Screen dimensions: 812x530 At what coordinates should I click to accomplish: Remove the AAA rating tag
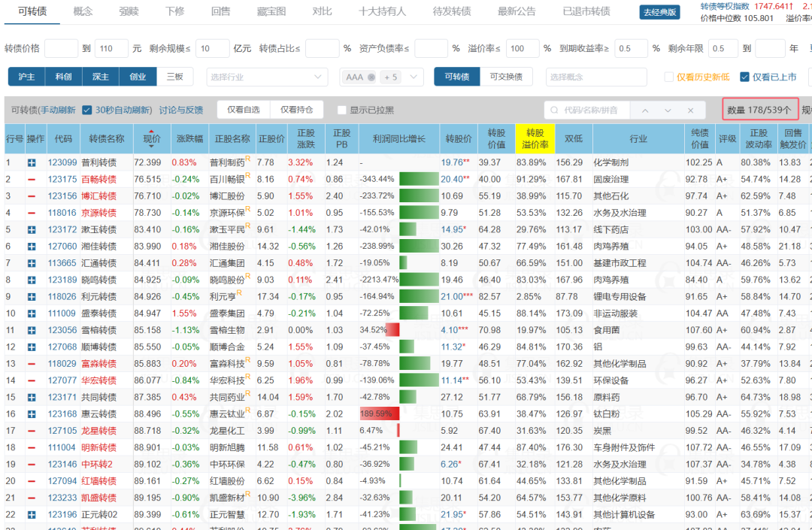(x=371, y=77)
